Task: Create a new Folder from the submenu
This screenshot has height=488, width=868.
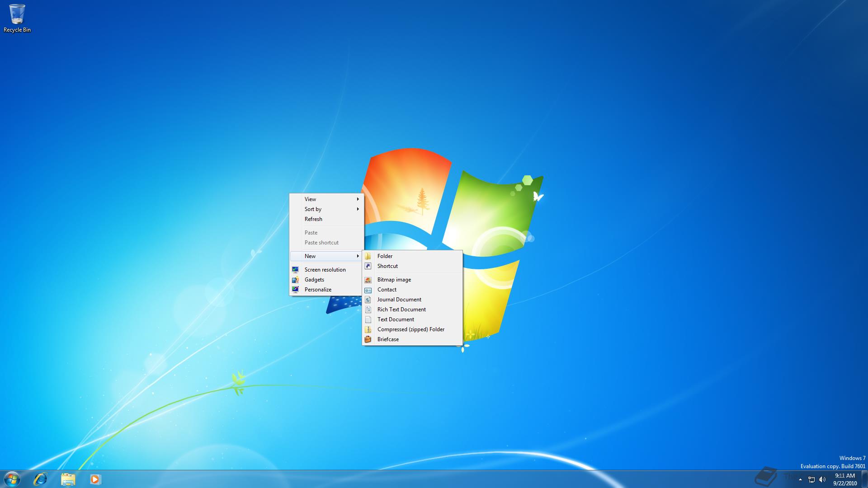Action: tap(412, 256)
